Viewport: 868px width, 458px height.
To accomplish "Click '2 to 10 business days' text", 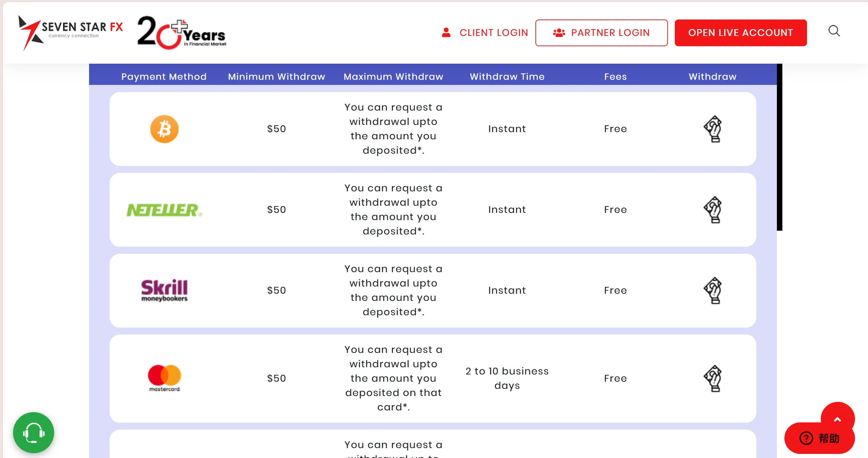I will point(507,378).
